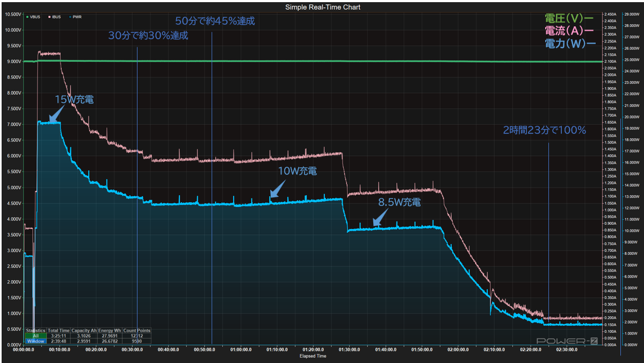The image size is (644, 363).
Task: Click the Simple Real-Time Chart title
Action: click(322, 7)
